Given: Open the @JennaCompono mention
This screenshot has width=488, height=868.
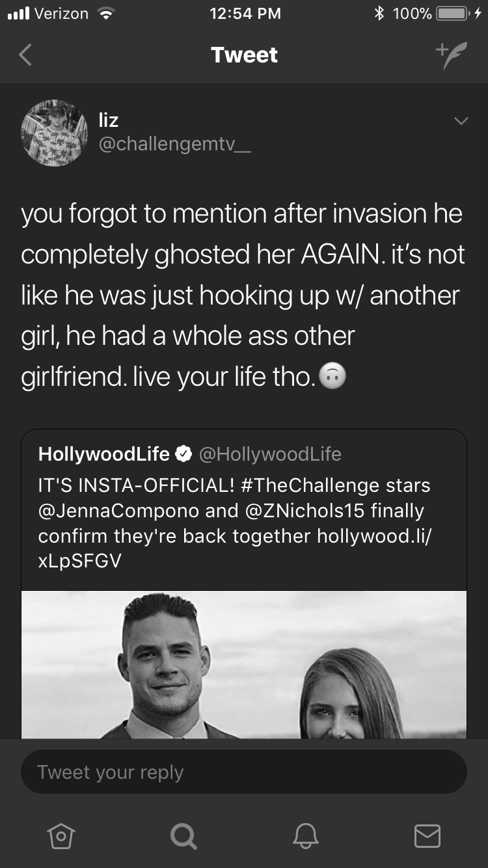Looking at the screenshot, I should click(119, 511).
